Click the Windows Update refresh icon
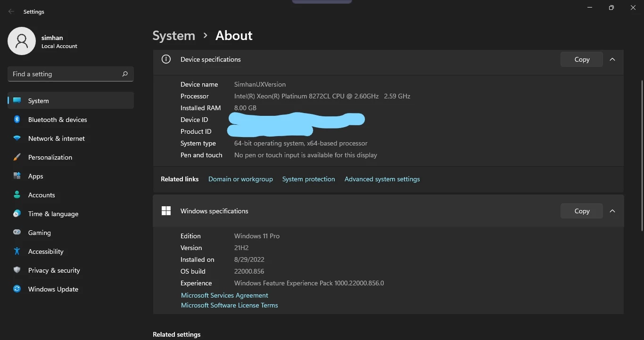This screenshot has width=644, height=340. [x=17, y=289]
